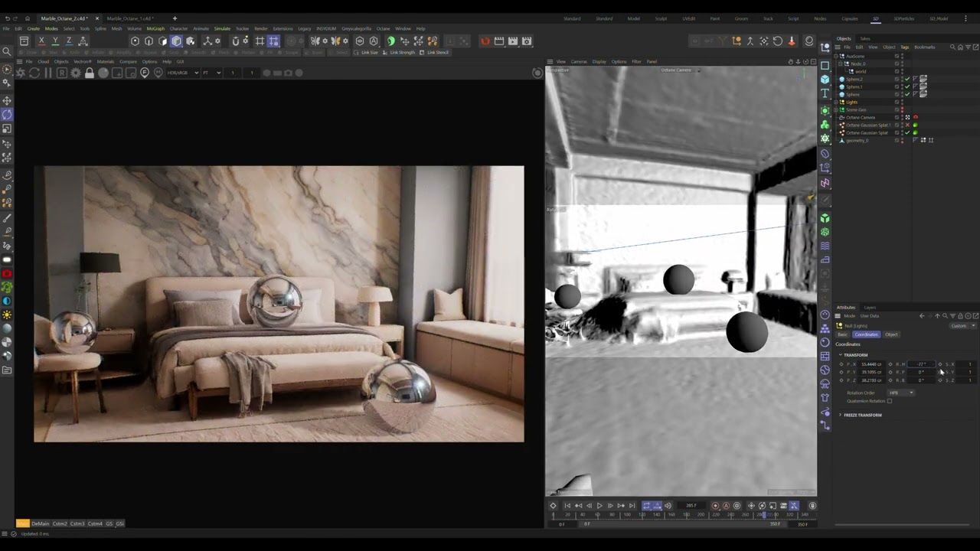Toggle Sphere.1 enabled green checkmark
Viewport: 980px width, 551px height.
[908, 86]
